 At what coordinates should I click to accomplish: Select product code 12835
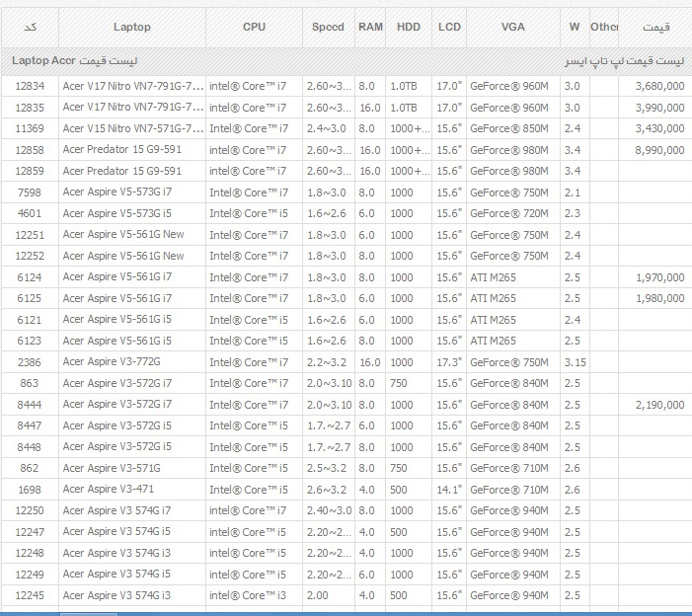30,108
